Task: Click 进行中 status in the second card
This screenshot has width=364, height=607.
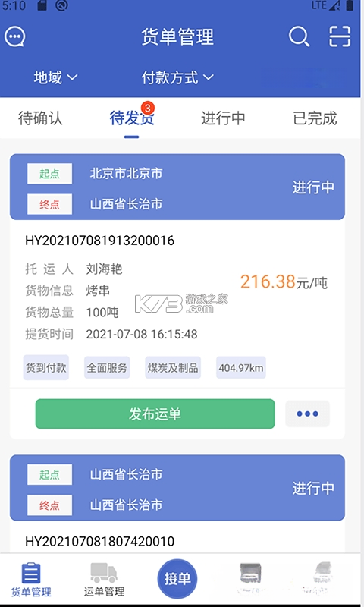Action: [x=313, y=488]
